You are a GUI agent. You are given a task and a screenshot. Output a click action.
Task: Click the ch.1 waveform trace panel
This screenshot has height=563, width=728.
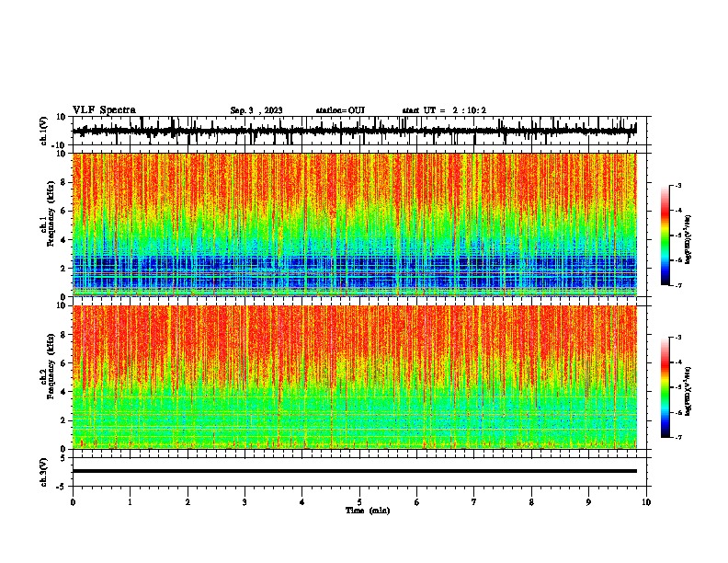[359, 131]
